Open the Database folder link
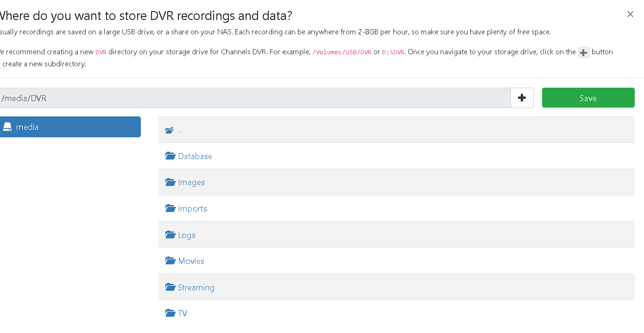Viewport: 644px width, 333px height. tap(195, 156)
